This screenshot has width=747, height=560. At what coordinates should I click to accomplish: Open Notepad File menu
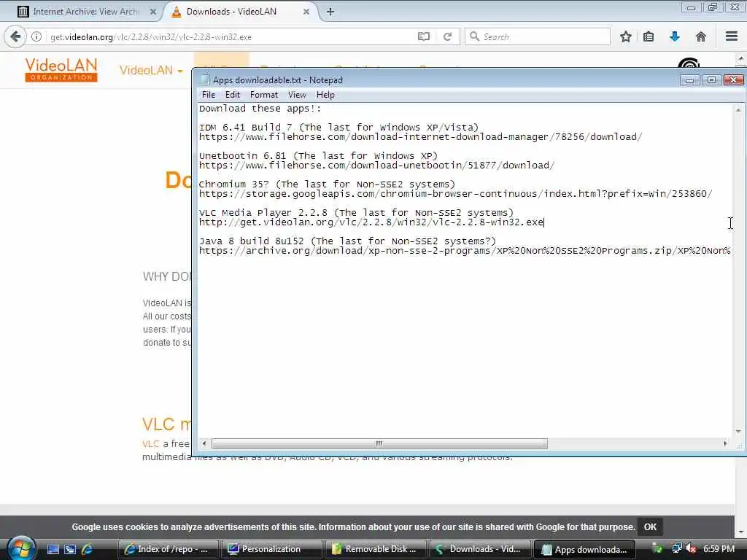click(209, 95)
